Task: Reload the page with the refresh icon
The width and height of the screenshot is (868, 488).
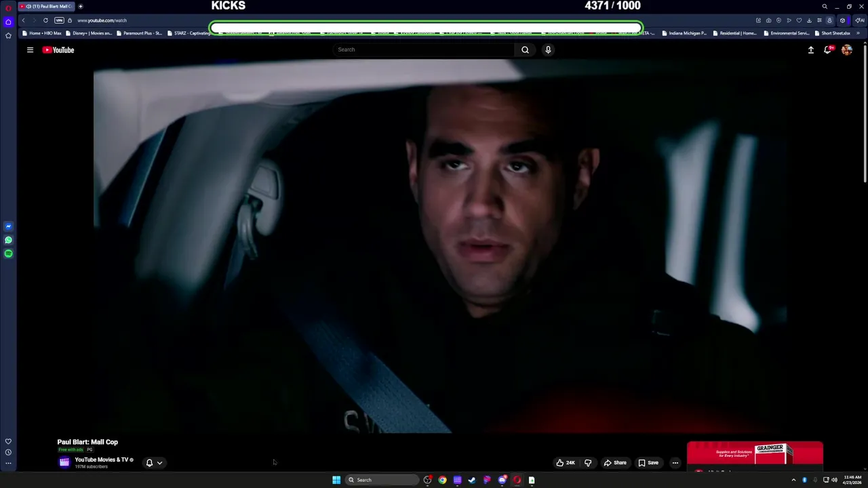Action: pyautogui.click(x=45, y=20)
